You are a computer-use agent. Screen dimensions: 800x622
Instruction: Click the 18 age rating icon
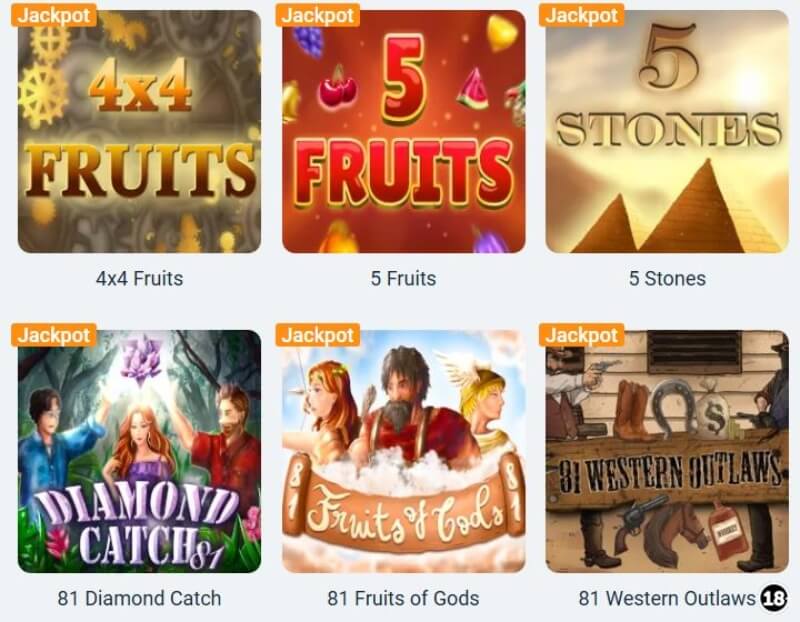773,598
